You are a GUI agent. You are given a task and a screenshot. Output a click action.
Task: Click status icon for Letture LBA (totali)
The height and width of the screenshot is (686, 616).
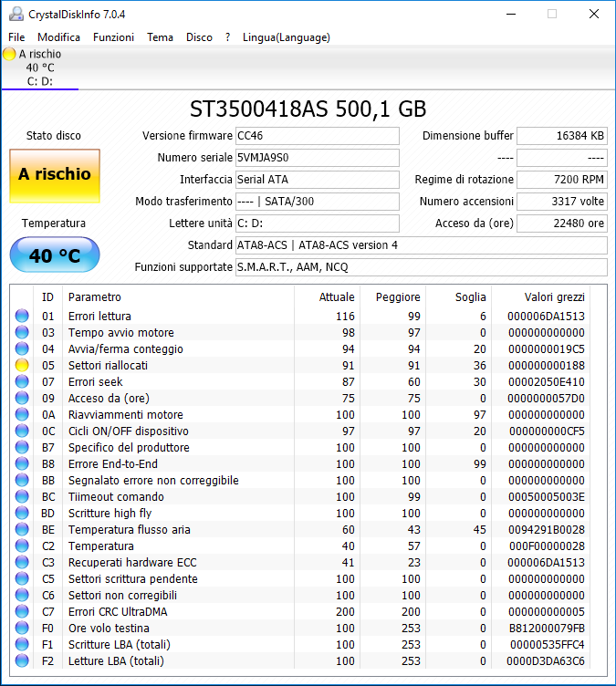tap(22, 660)
